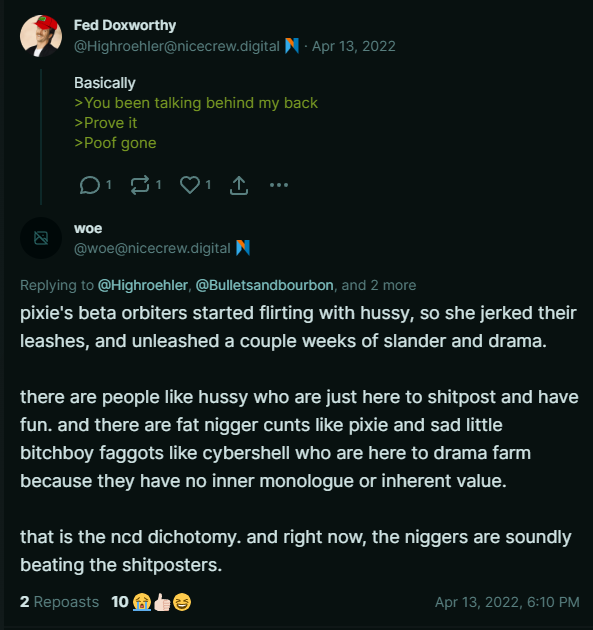Like the post with heart icon
This screenshot has height=630, width=593.
coord(190,185)
